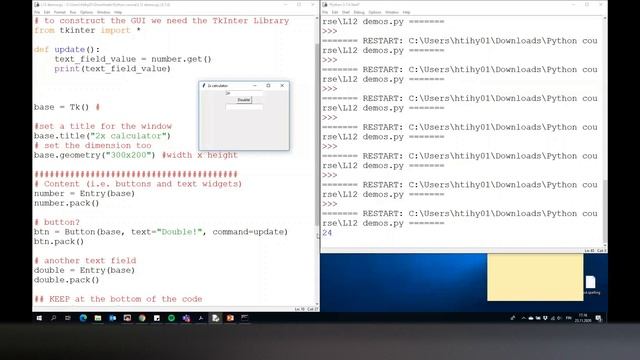The image size is (640, 360).
Task: Maximize the 2x calculator window
Action: (x=268, y=86)
